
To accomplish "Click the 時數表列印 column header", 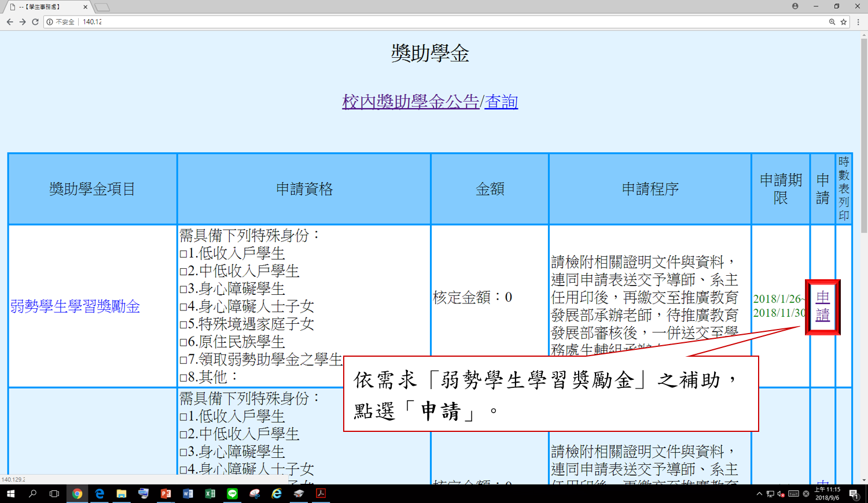I will pos(844,189).
